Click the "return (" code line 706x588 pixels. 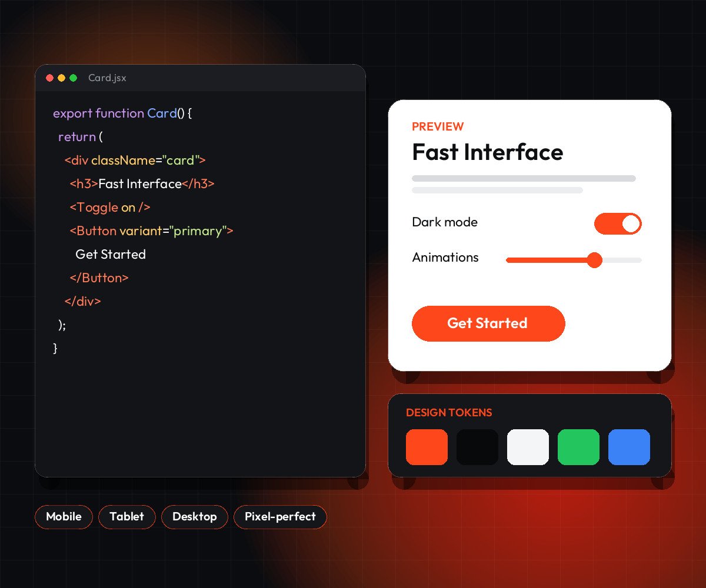(81, 136)
